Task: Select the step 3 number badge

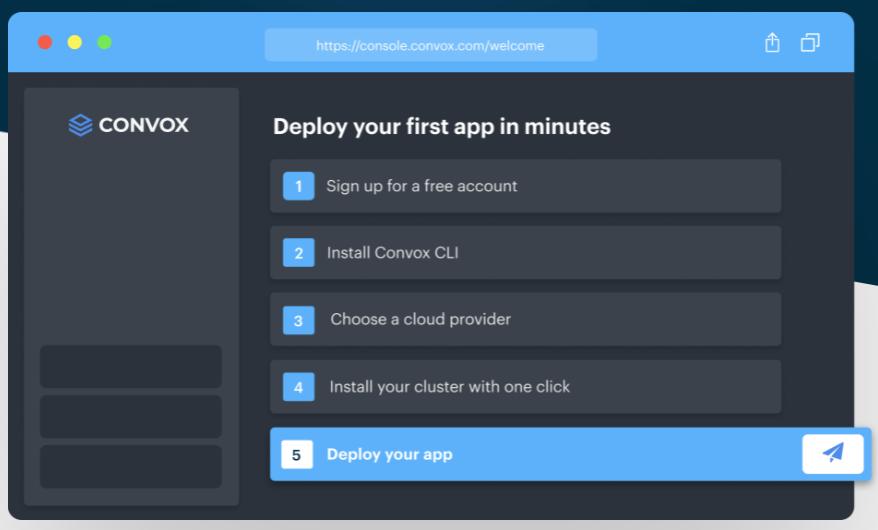Action: click(x=298, y=320)
